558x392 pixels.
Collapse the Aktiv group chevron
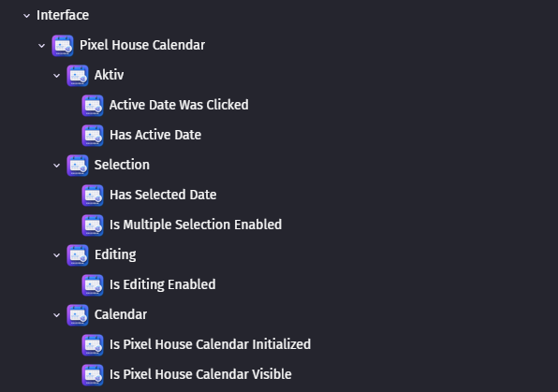click(56, 76)
